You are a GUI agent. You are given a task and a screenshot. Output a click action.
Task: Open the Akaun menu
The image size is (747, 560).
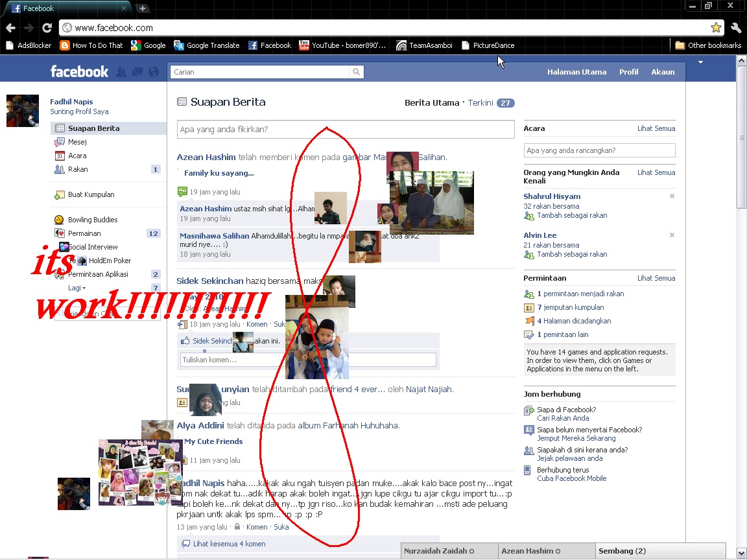pyautogui.click(x=663, y=72)
